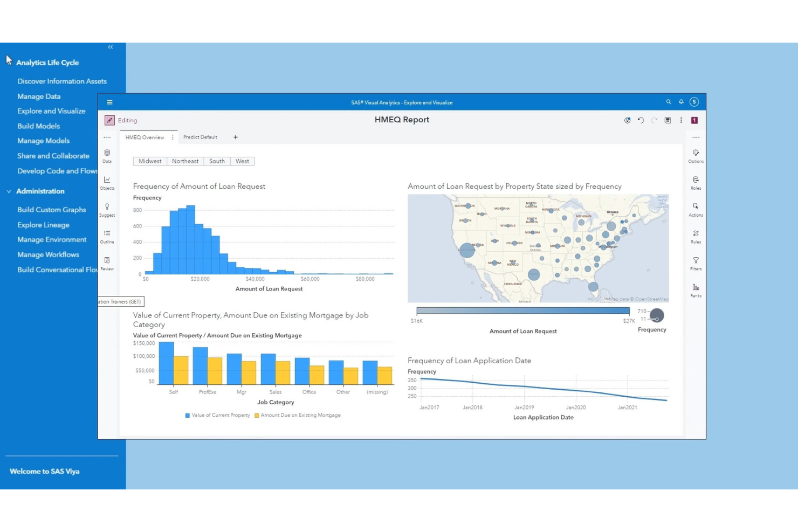Open the Rules pane
The image size is (798, 532).
click(696, 236)
